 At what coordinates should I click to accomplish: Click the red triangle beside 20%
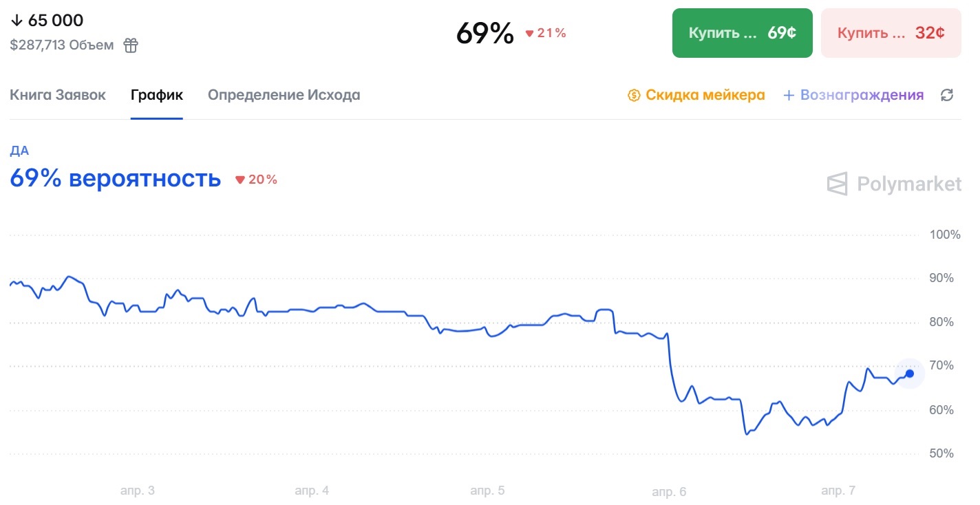[x=240, y=180]
